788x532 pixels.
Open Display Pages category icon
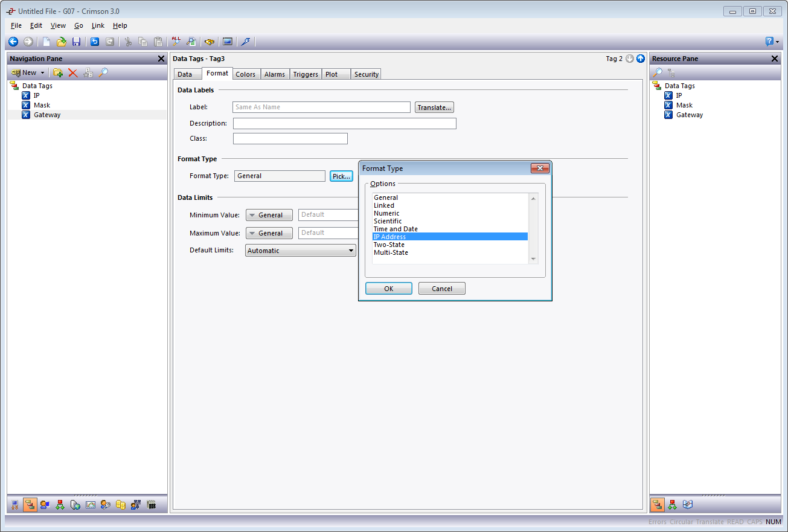[x=45, y=505]
